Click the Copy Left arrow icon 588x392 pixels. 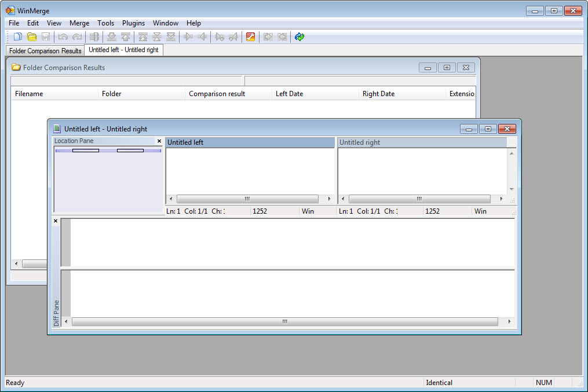203,36
